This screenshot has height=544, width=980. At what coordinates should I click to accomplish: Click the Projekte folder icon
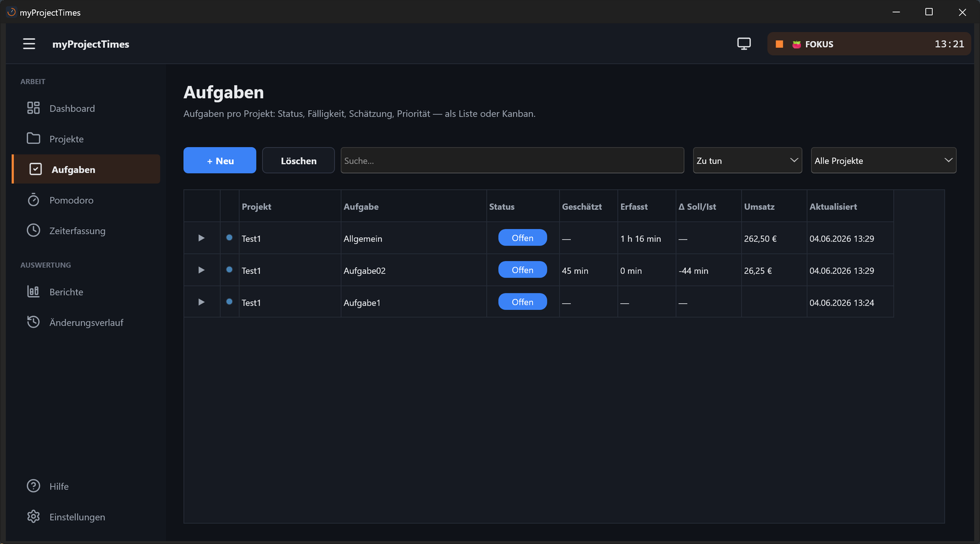click(33, 138)
